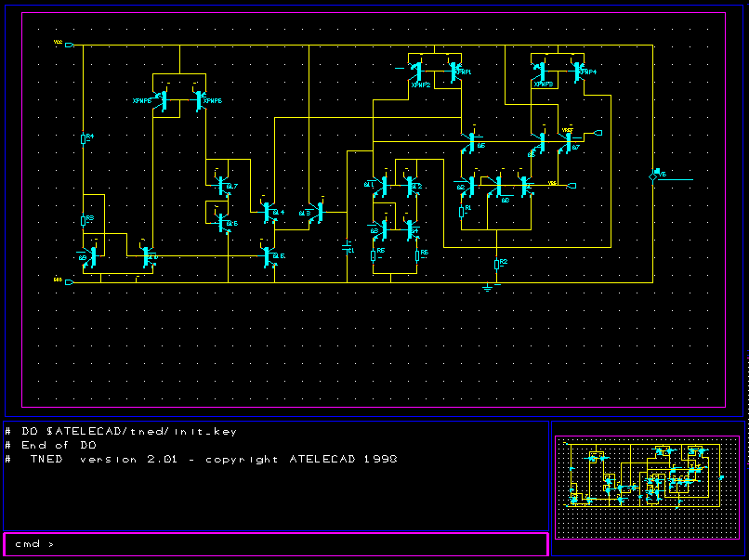Click the log line "DO $ATELECAD/tned/init_key"

pos(129,432)
